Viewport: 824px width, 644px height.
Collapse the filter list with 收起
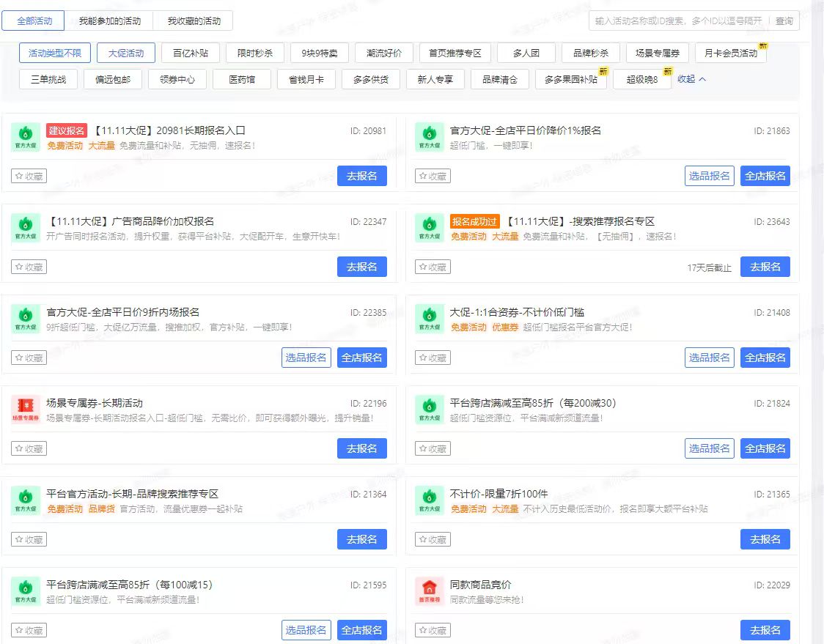691,79
